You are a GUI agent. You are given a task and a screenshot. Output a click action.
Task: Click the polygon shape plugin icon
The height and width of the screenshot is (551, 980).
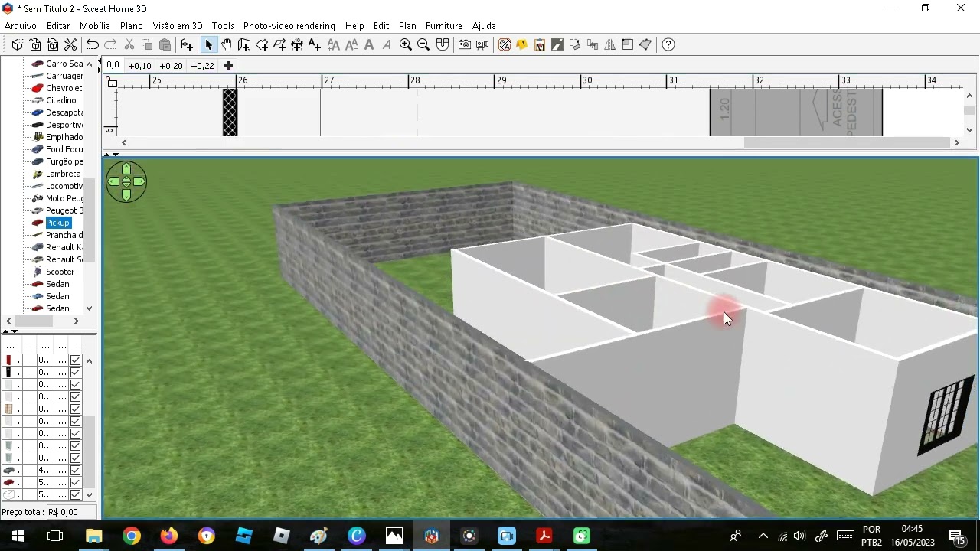point(645,44)
